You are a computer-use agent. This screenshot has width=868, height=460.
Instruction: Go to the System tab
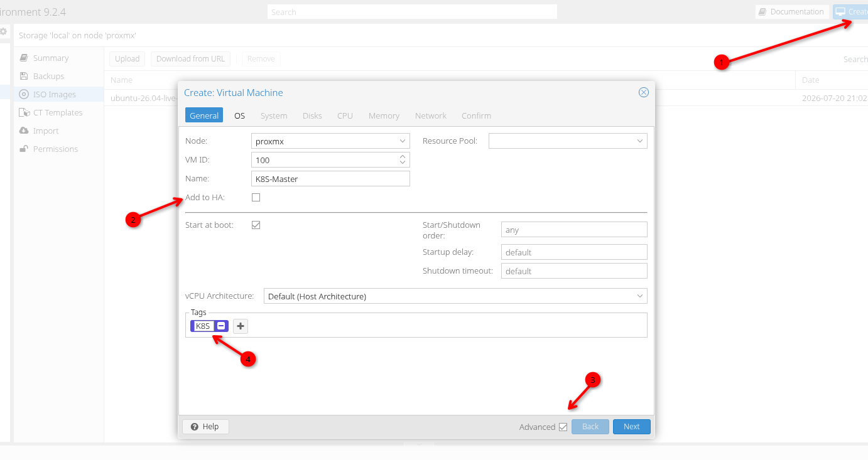click(x=274, y=115)
